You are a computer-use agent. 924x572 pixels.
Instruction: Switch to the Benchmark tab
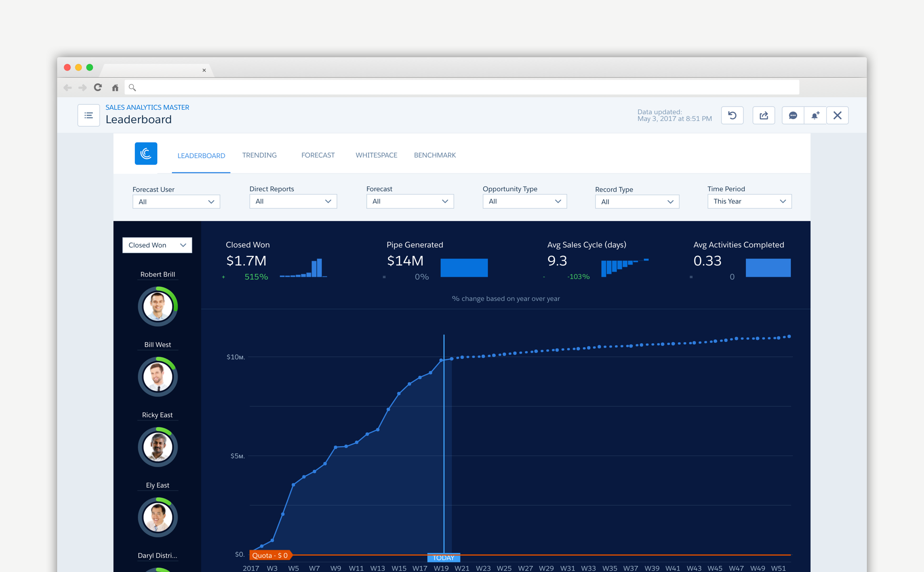434,155
